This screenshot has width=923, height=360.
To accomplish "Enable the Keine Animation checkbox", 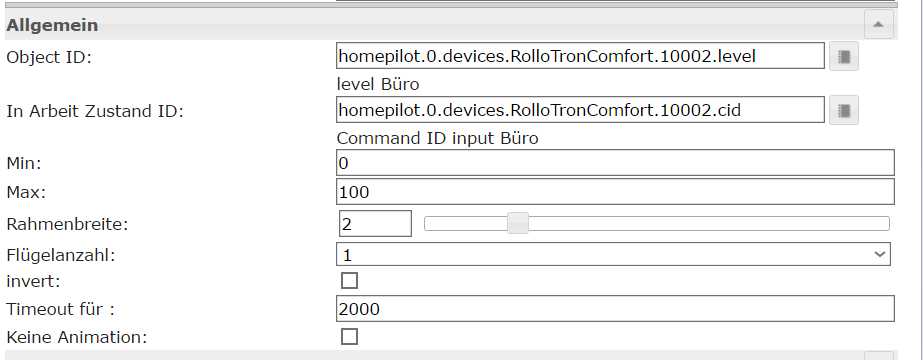I will point(350,337).
